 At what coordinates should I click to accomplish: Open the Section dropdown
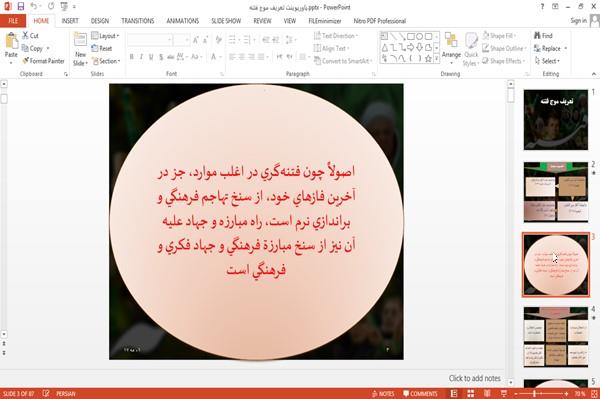pos(106,61)
